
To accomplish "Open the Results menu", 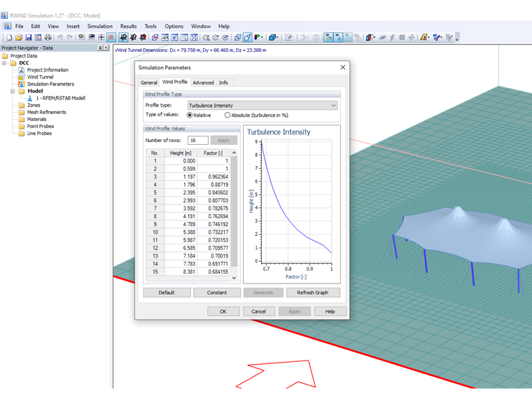I will [128, 26].
